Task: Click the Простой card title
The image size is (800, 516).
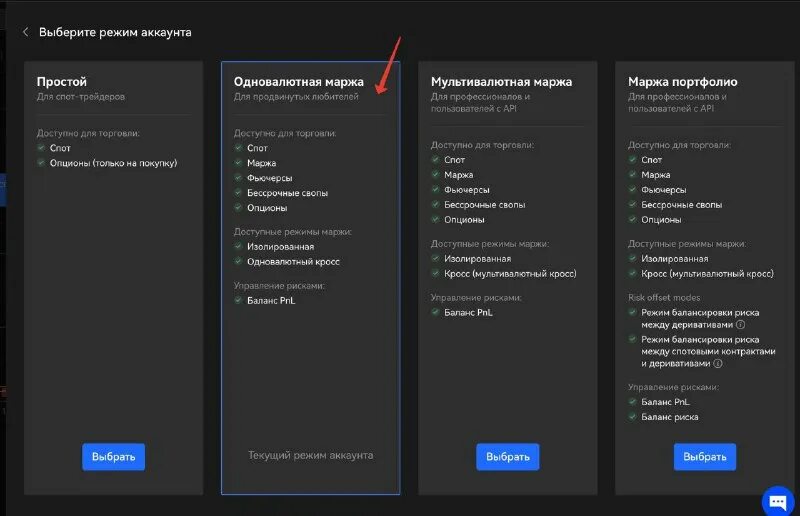Action: pyautogui.click(x=62, y=82)
